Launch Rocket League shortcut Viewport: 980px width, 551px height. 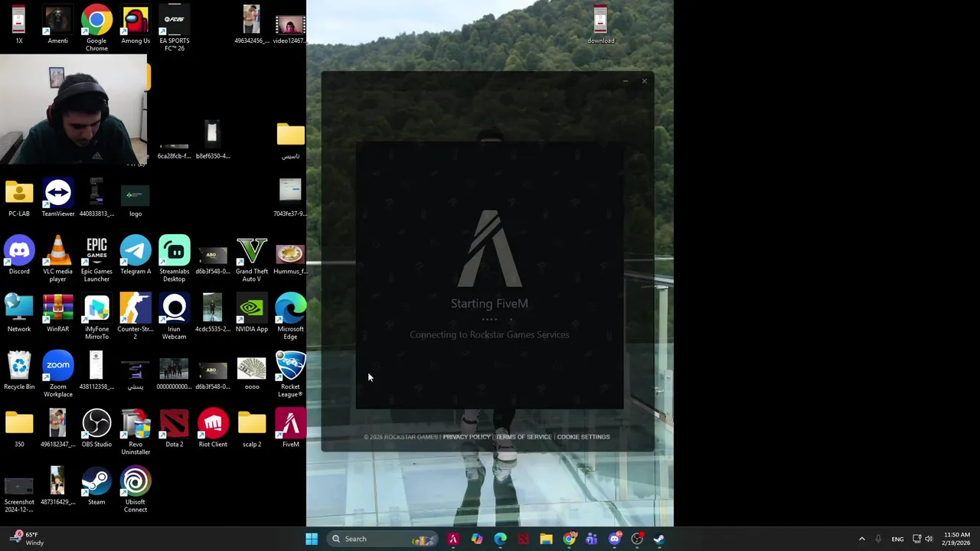[x=290, y=375]
